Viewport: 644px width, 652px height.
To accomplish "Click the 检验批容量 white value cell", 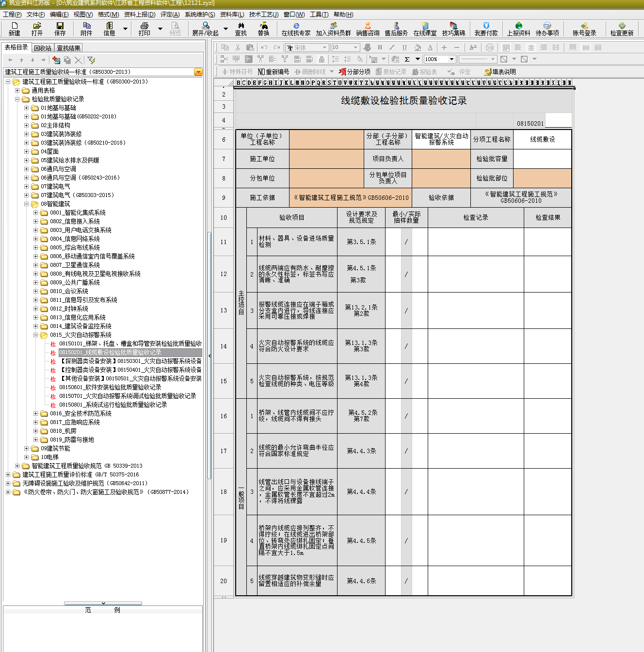I will (x=543, y=159).
